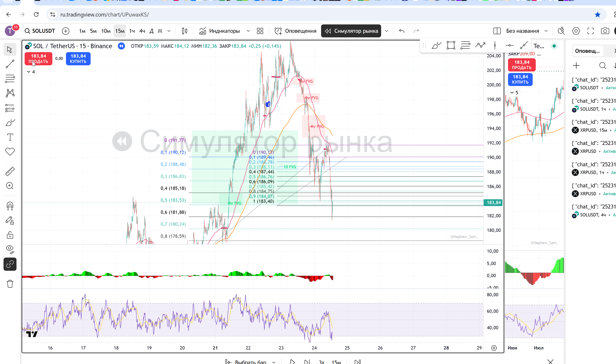Select the cursor arrow tool

pos(10,49)
